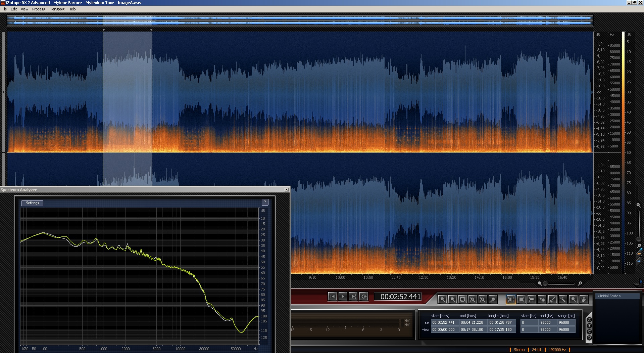This screenshot has height=353, width=644.
Task: Click the 192000 Hz sample rate status entry
Action: coord(557,350)
